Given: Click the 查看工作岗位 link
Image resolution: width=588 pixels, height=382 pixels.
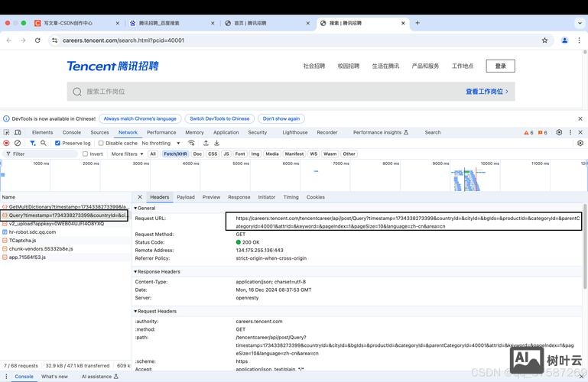Looking at the screenshot, I should (x=487, y=92).
